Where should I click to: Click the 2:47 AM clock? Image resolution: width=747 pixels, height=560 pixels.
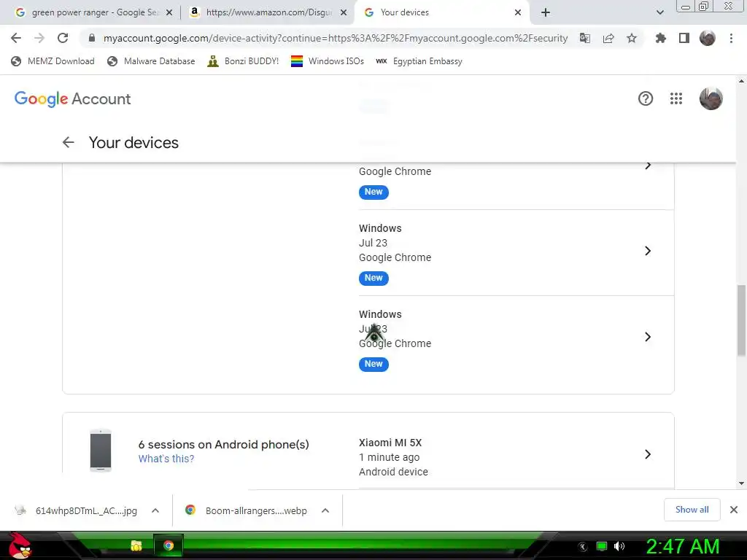coord(682,546)
